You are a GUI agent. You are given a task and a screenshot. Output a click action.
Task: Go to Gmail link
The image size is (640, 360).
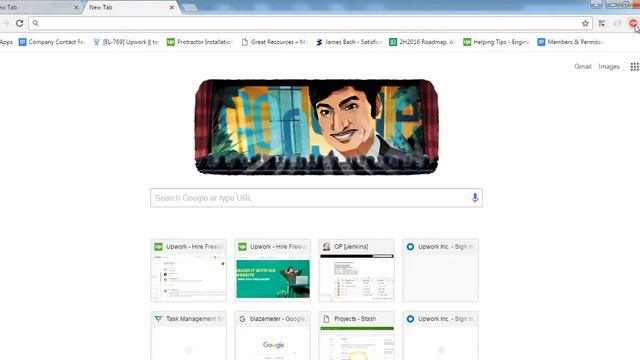point(582,67)
